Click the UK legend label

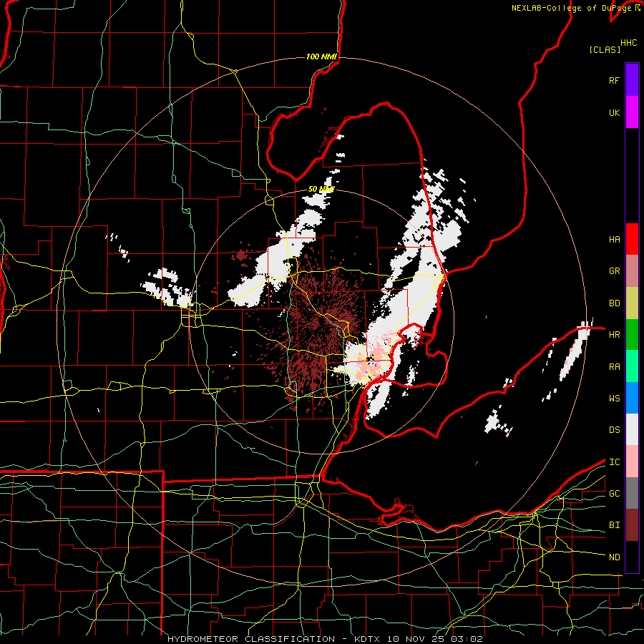(x=614, y=112)
